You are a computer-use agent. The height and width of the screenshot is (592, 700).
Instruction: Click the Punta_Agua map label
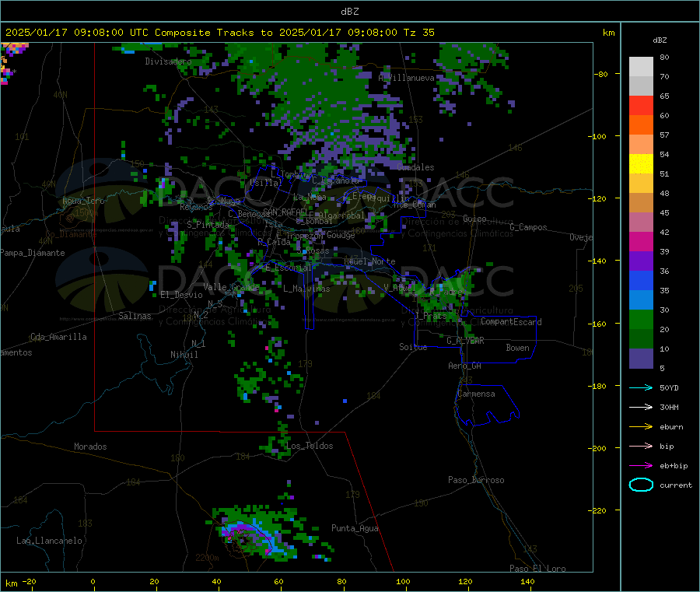pos(355,528)
